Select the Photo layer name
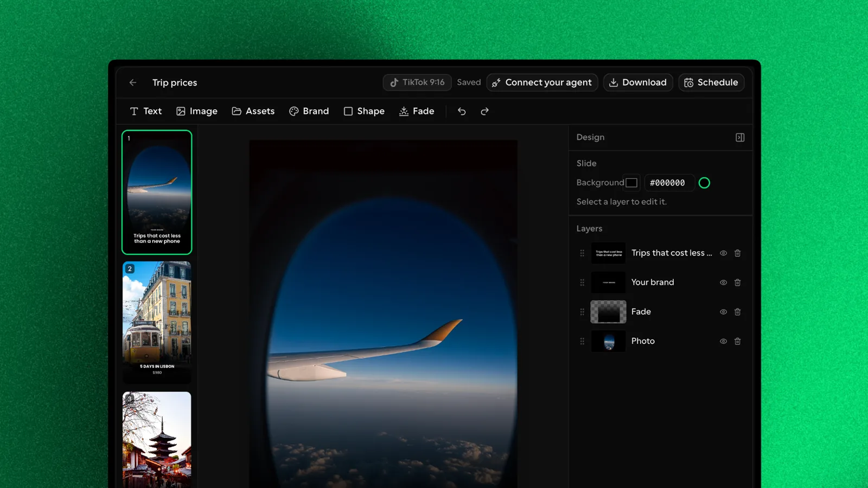 pyautogui.click(x=643, y=341)
